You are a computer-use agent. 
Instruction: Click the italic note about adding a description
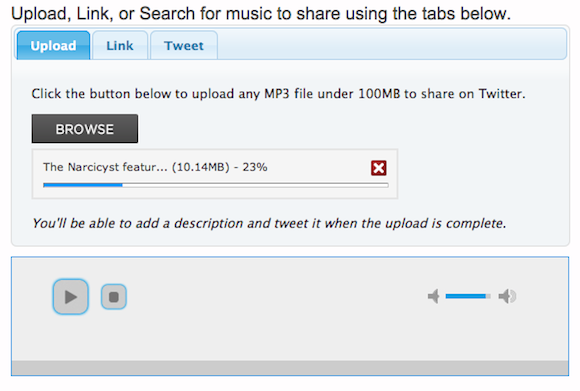(x=269, y=223)
